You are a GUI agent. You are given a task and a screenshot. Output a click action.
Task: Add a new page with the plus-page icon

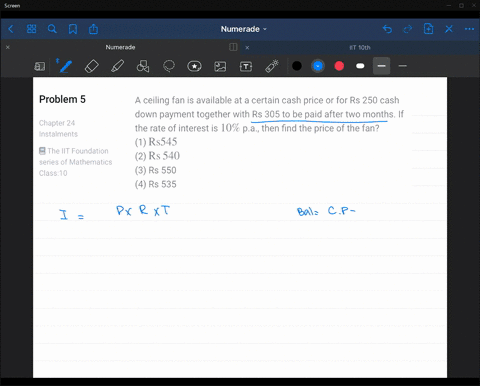coord(428,29)
